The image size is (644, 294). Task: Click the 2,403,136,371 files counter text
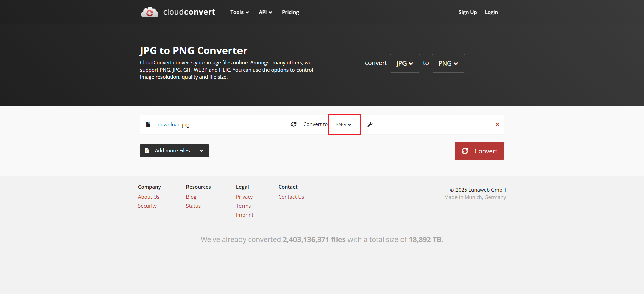(x=314, y=240)
